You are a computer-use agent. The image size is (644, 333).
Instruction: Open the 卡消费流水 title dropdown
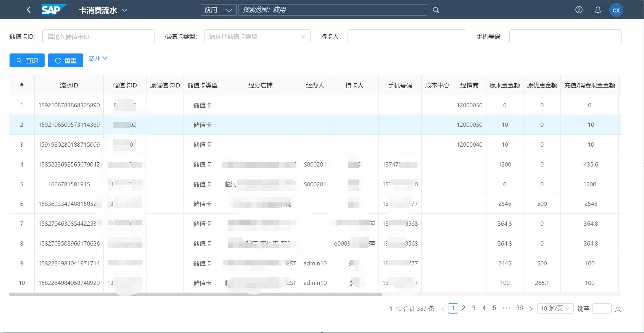pyautogui.click(x=103, y=10)
